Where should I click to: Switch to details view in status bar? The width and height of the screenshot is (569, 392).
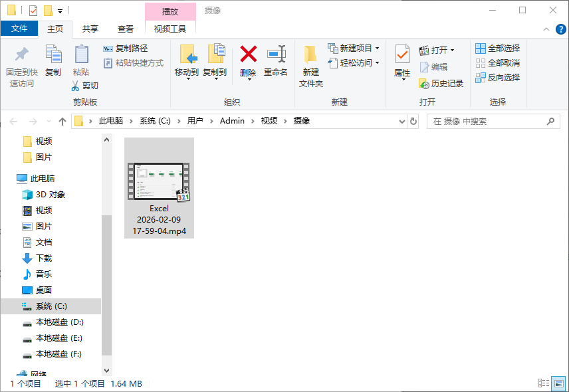543,383
